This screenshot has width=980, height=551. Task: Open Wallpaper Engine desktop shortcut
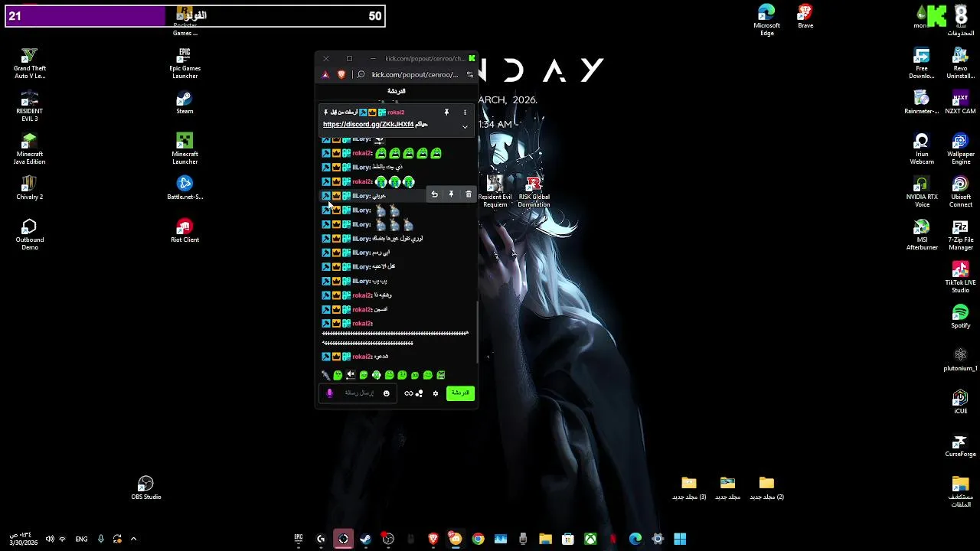[x=960, y=149]
